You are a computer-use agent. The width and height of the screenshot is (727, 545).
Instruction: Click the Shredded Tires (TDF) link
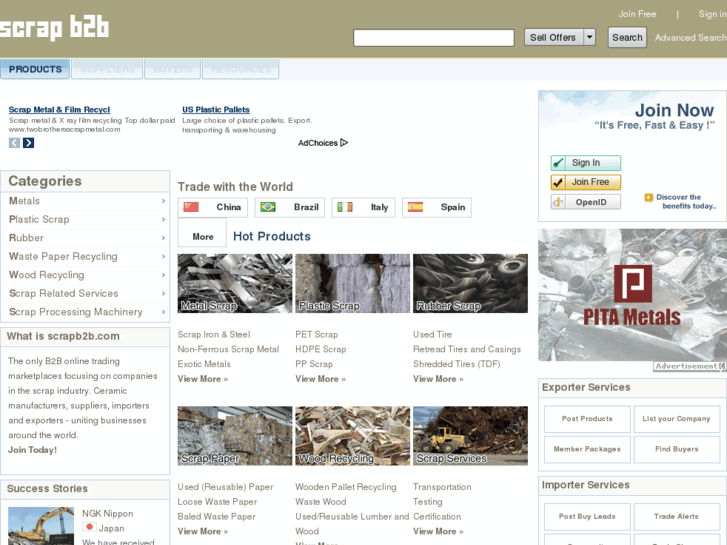coord(457,364)
